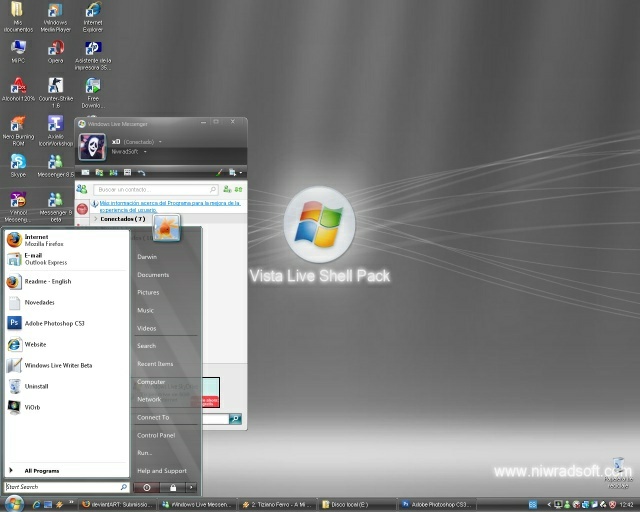Click the Messenger calendar-style toolbar icon
Image resolution: width=640 pixels, height=512 pixels.
click(x=127, y=172)
